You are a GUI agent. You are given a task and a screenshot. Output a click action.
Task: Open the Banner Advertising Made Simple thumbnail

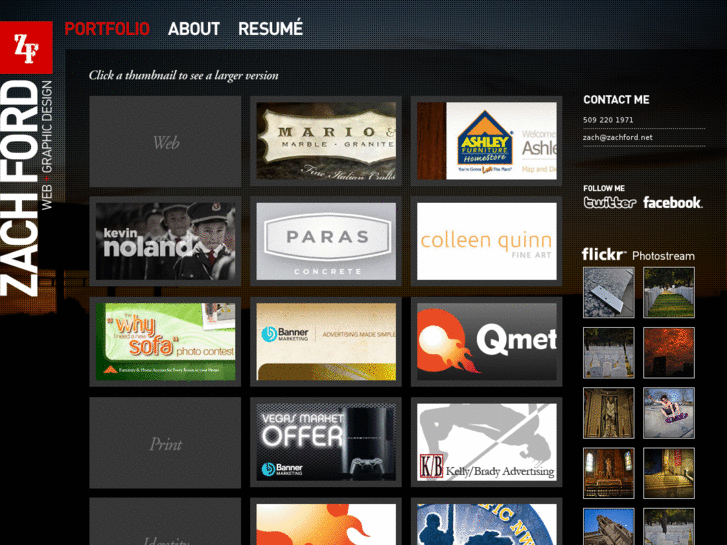click(326, 342)
